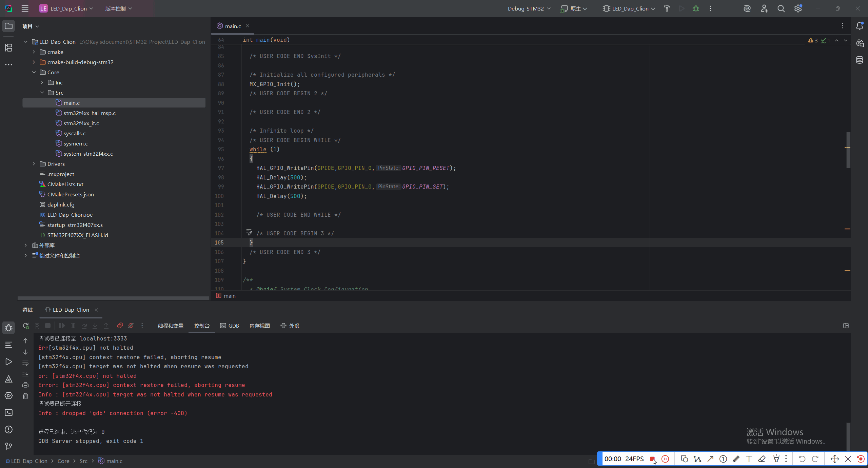
Task: Open CMake tool window triangle icon
Action: click(9, 379)
